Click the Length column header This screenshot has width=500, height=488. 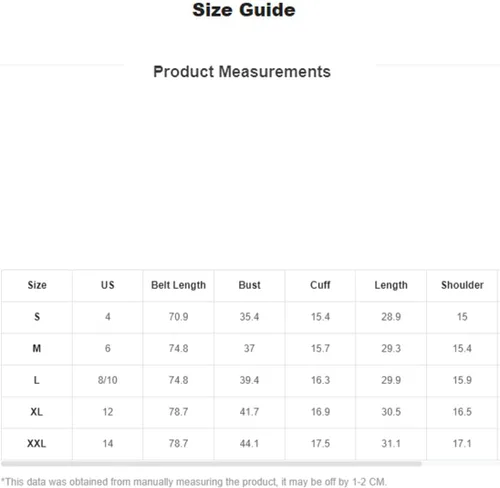tap(391, 285)
